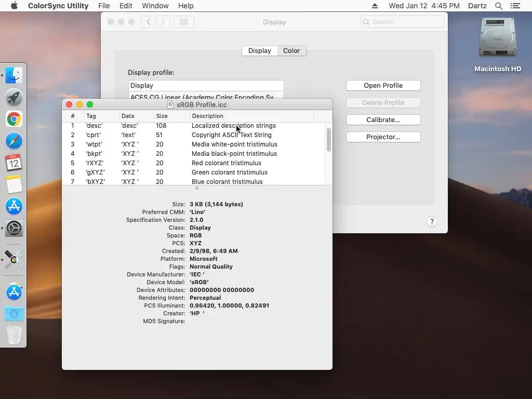
Task: Click the Created date 2/9/98 value
Action: 214,251
